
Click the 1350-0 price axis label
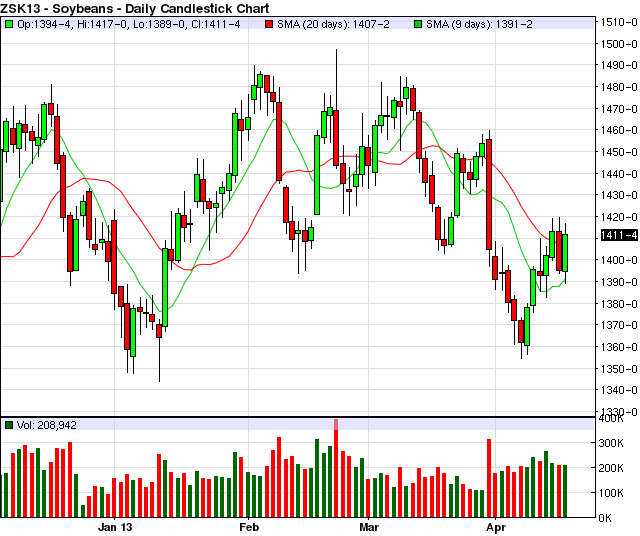point(619,369)
